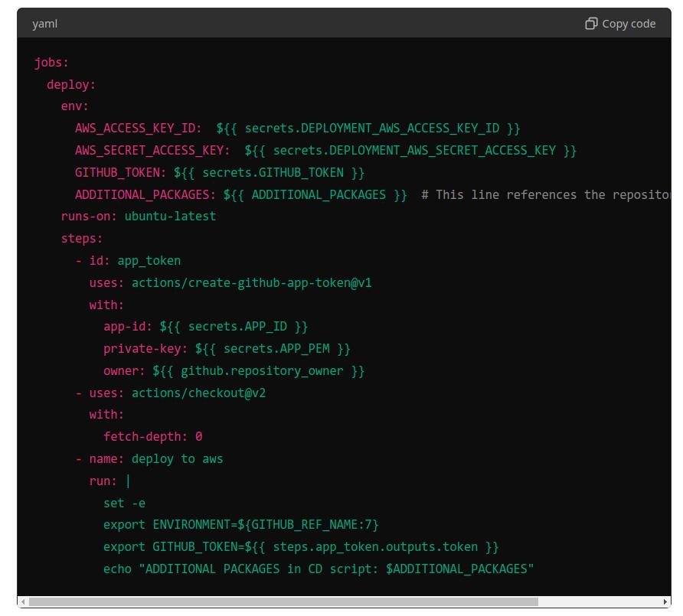This screenshot has width=683, height=616.
Task: Click the yaml language label
Action: click(44, 24)
